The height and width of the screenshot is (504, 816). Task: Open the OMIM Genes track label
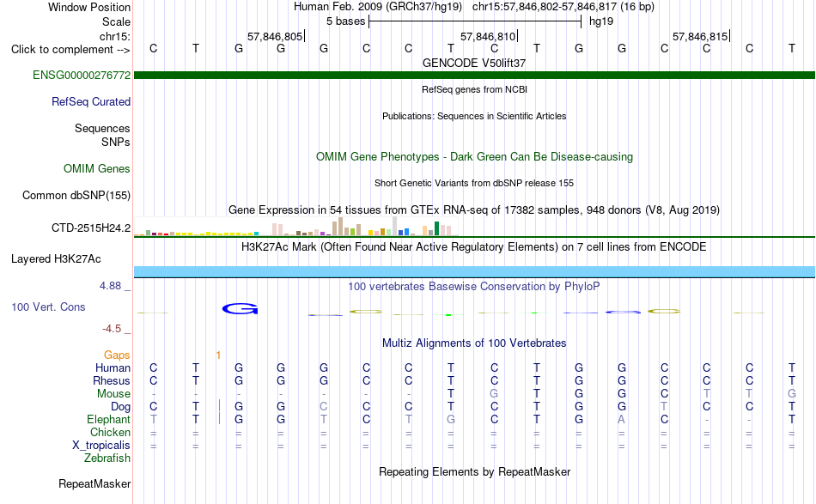[x=97, y=168]
